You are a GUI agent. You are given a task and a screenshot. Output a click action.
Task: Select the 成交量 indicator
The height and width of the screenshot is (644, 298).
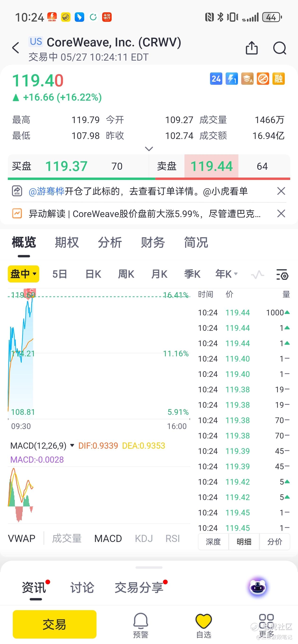click(x=67, y=539)
